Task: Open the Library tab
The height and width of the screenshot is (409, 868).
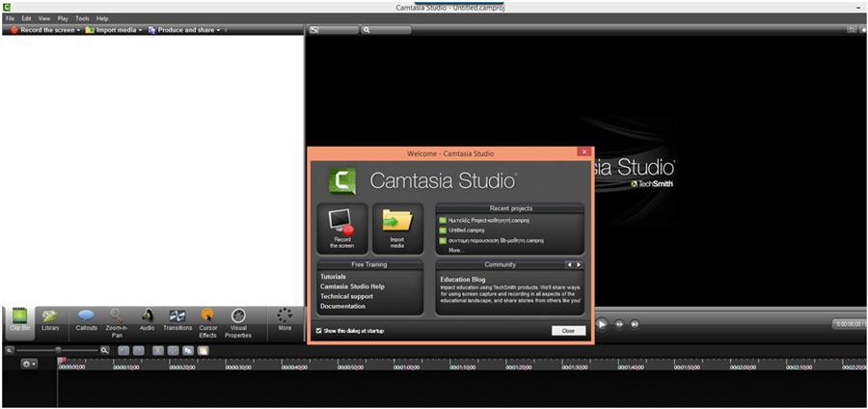Action: [x=50, y=320]
